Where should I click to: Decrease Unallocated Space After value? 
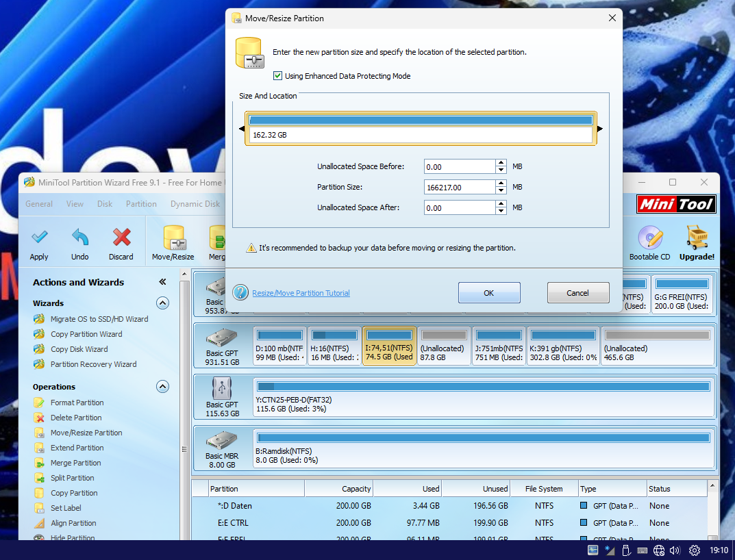coord(501,212)
